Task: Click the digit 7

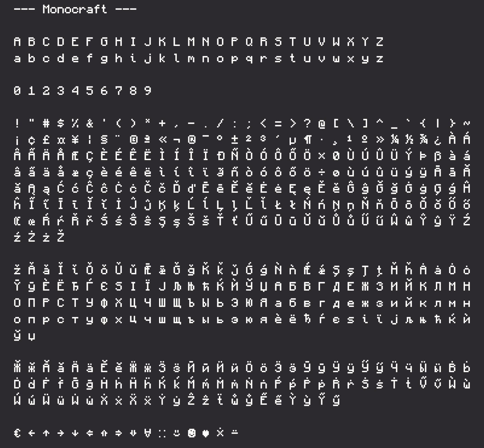Action: [119, 91]
